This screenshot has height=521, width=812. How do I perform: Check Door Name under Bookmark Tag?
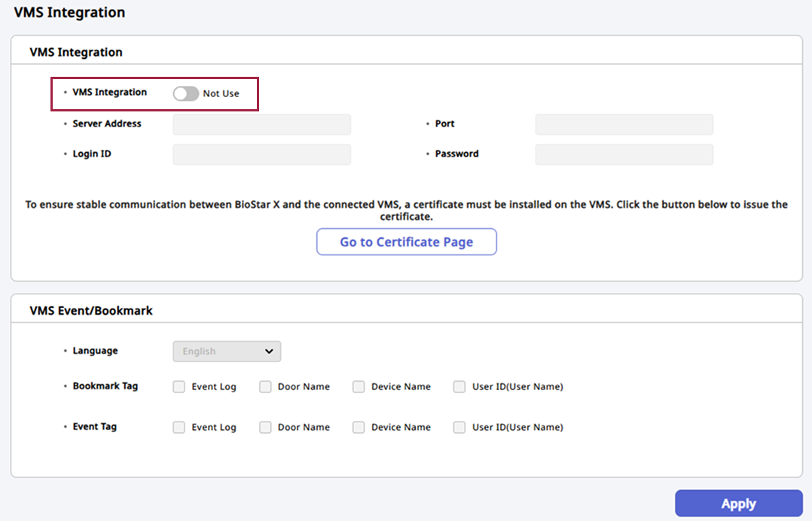tap(265, 387)
